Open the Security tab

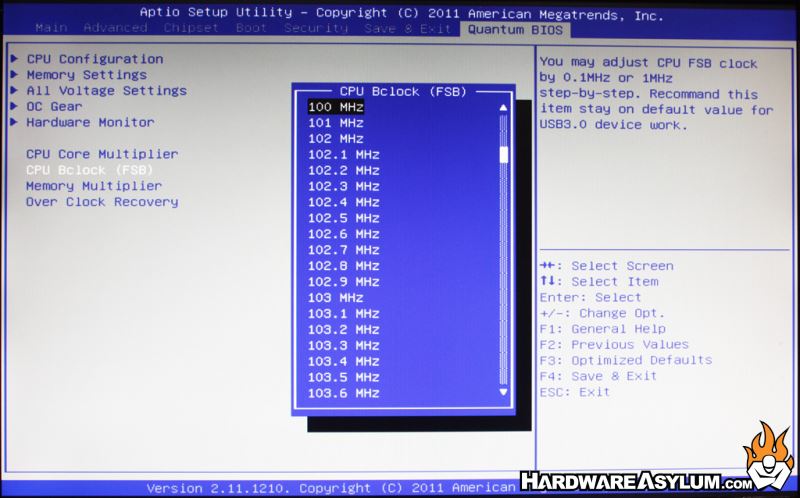click(316, 29)
